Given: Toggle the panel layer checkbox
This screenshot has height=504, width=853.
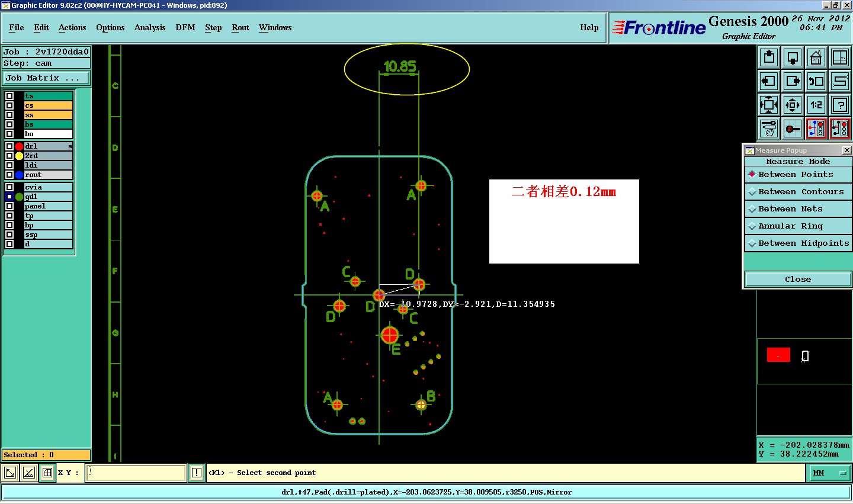Looking at the screenshot, I should tap(9, 206).
